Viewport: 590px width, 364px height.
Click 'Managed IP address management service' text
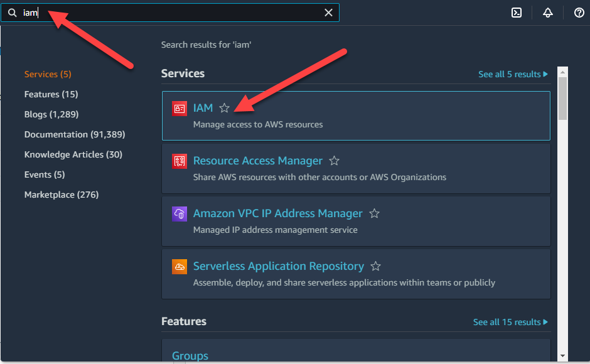pyautogui.click(x=275, y=230)
